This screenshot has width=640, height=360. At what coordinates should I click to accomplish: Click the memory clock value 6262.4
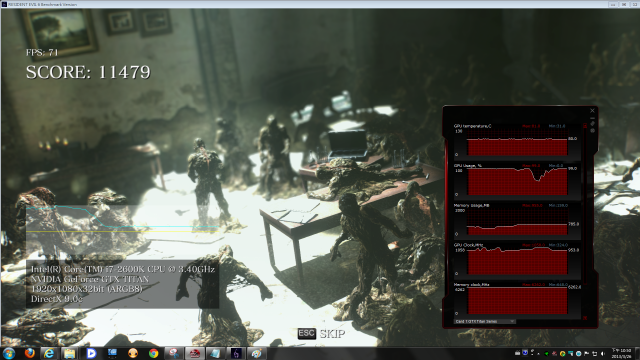[574, 287]
